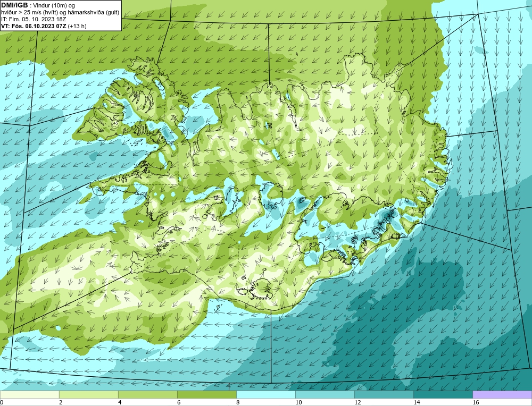Image resolution: width=532 pixels, height=406 pixels.
Task: Click the 2–4 m/s light green swatch
Action: (88, 394)
